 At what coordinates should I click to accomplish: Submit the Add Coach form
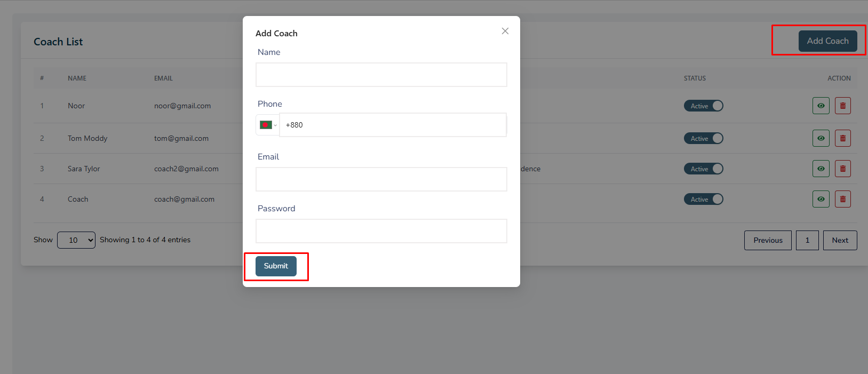tap(276, 266)
